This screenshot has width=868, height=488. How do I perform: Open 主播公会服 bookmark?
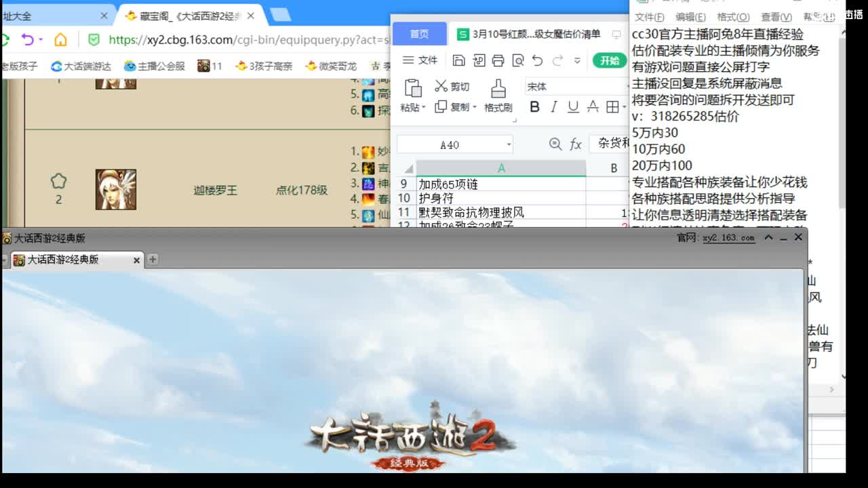(x=155, y=66)
